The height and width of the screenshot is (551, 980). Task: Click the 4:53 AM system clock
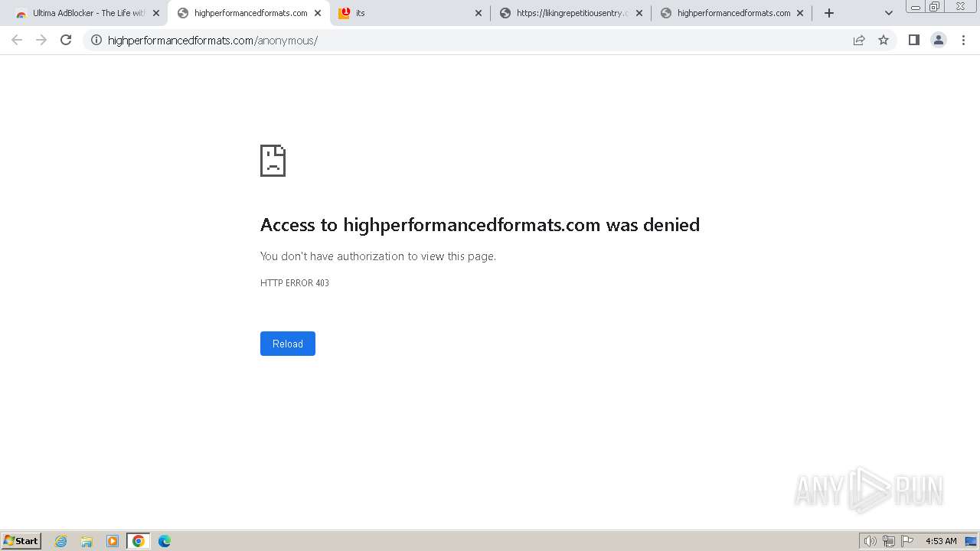[941, 541]
